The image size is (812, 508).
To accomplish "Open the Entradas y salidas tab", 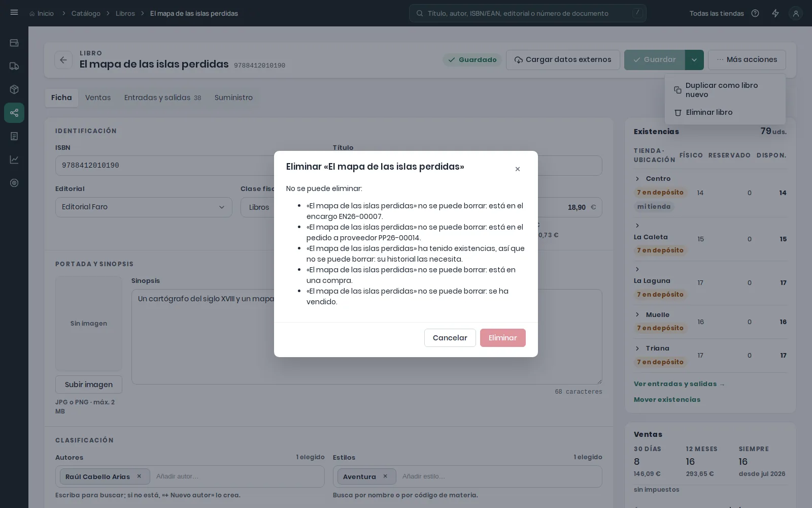I will tap(162, 98).
